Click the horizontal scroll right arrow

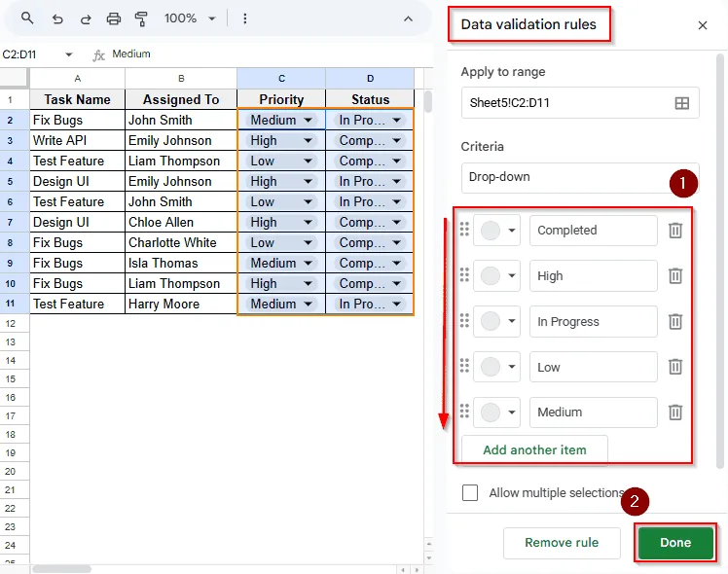418,569
